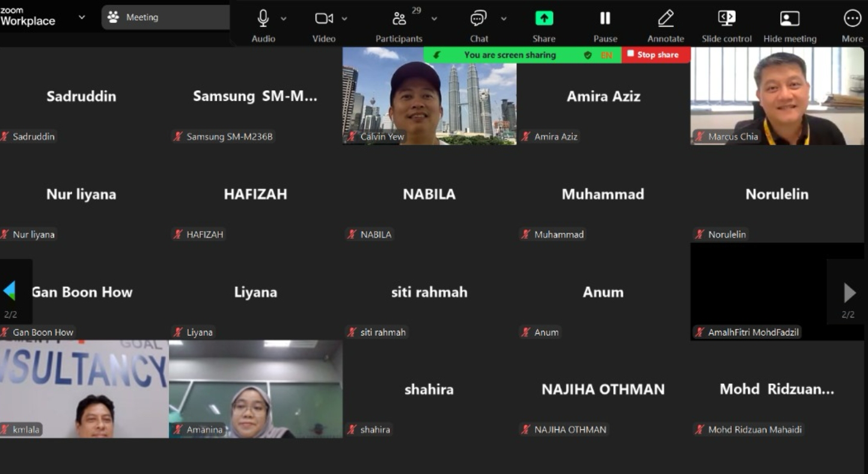Open the Annotate pencil tool
This screenshot has height=474, width=868.
coord(665,19)
